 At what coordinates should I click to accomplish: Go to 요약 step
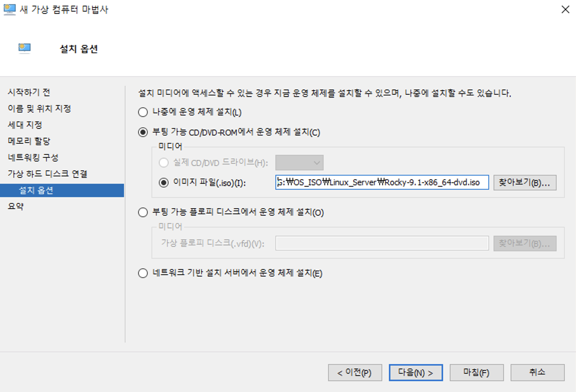(16, 206)
